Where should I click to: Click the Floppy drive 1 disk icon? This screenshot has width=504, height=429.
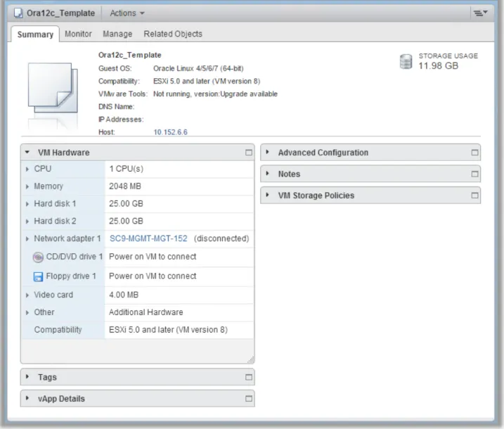point(38,276)
